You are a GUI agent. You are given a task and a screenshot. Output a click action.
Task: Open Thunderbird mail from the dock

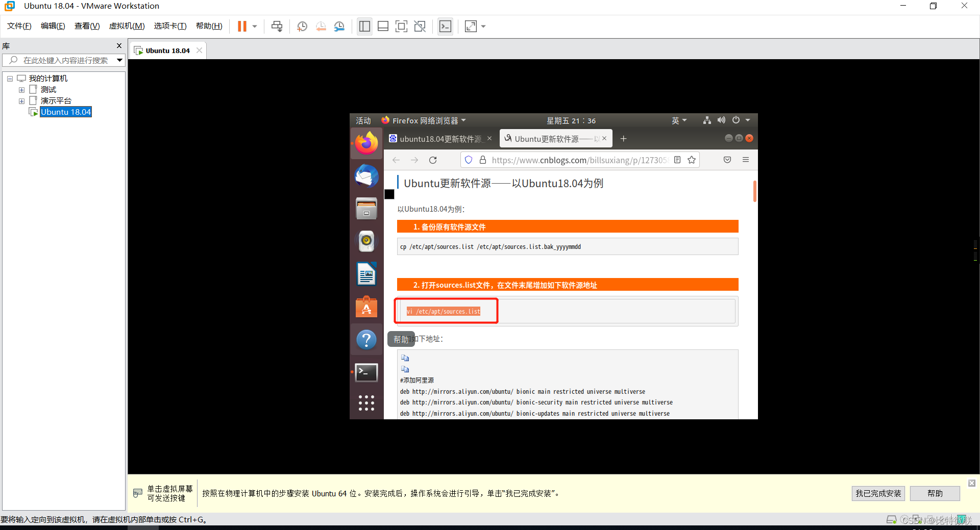tap(366, 176)
